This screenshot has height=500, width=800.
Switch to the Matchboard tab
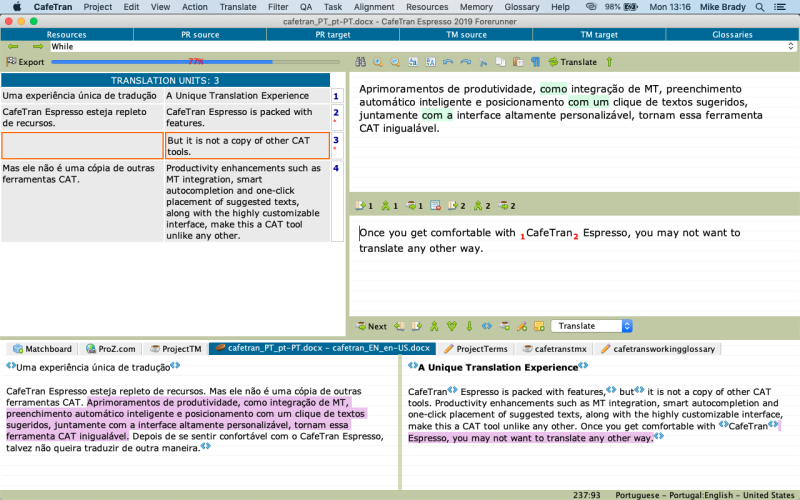42,349
